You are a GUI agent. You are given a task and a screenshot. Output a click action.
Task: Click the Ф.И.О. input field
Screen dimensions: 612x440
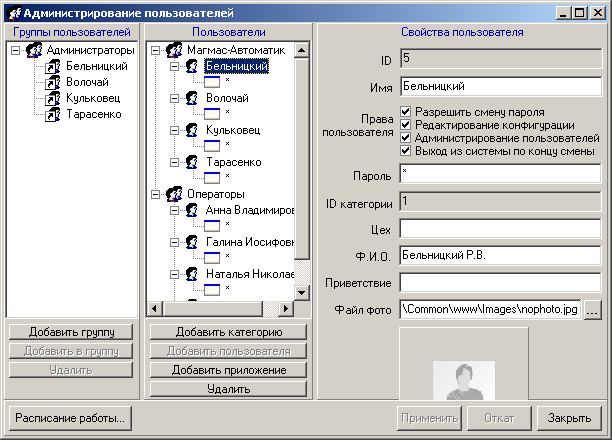(500, 257)
